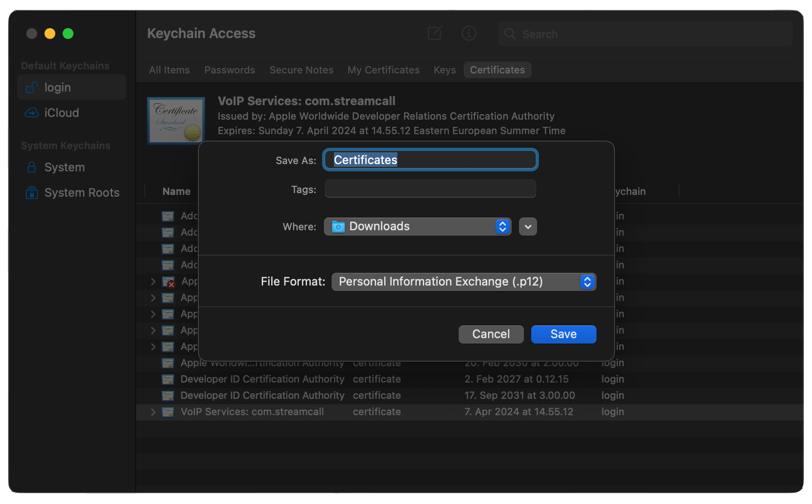Click the 17. Sep 2031 at 3.00.00 cell
The image size is (812, 504).
pyautogui.click(x=519, y=395)
